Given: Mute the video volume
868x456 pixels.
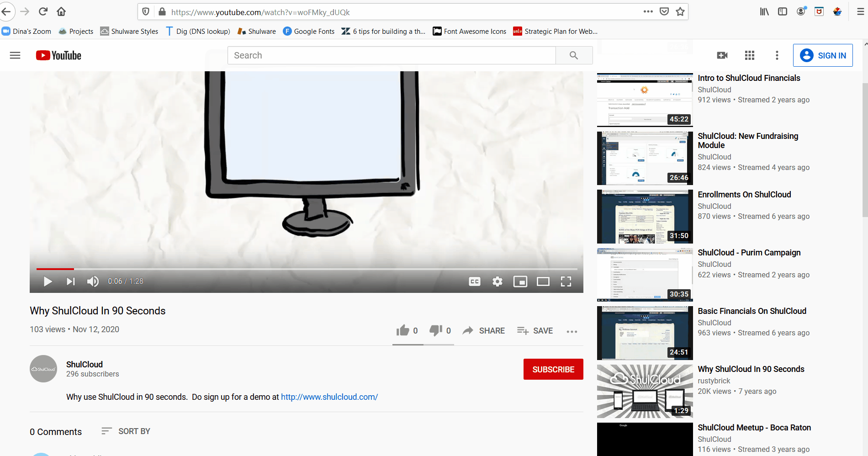Looking at the screenshot, I should click(x=93, y=281).
